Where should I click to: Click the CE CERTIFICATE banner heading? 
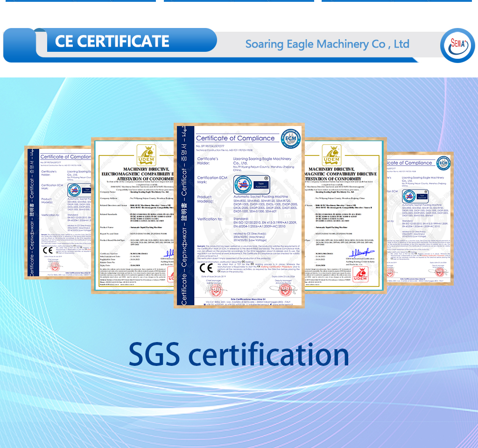click(112, 41)
